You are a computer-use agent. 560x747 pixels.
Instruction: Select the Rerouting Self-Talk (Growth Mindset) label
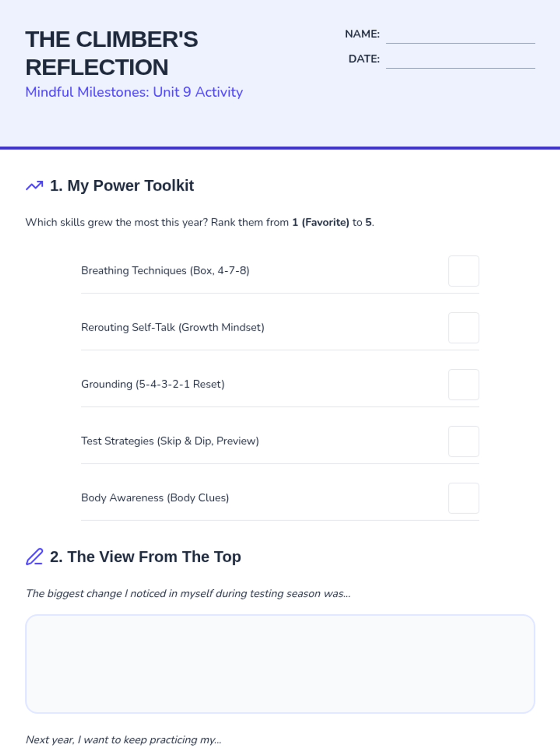pos(173,327)
